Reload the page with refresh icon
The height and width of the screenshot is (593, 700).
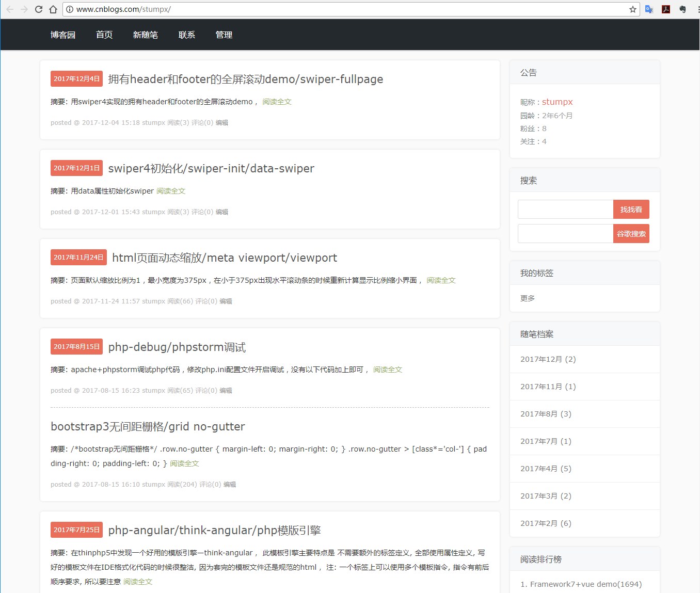pos(39,9)
